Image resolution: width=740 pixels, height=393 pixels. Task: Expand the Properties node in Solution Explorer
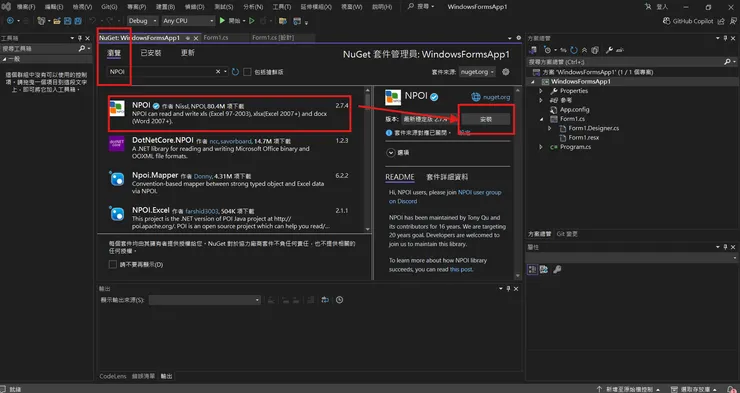click(x=541, y=91)
